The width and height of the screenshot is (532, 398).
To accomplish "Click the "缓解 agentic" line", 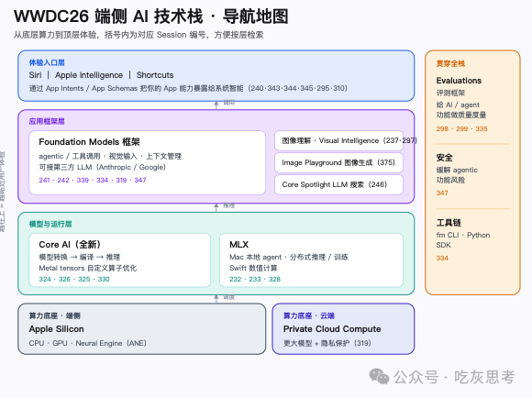I will point(457,170).
